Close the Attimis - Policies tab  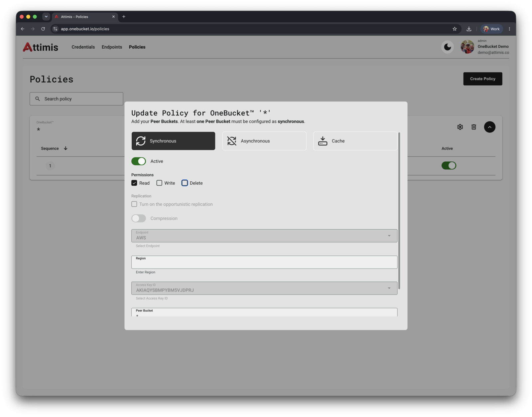(113, 17)
